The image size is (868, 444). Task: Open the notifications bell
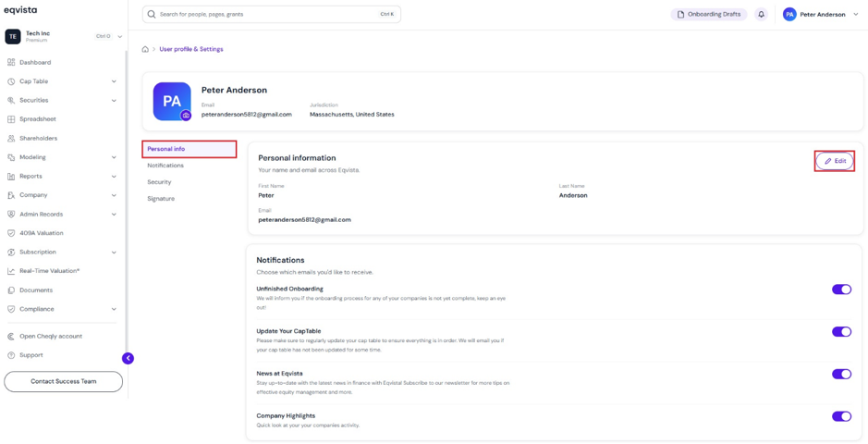[x=761, y=15]
